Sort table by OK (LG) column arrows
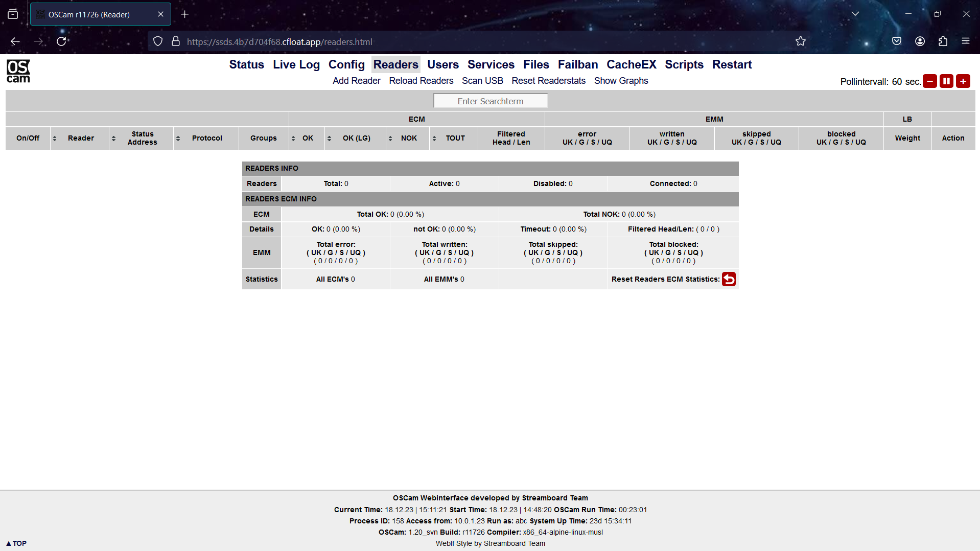The height and width of the screenshot is (551, 980). 330,139
